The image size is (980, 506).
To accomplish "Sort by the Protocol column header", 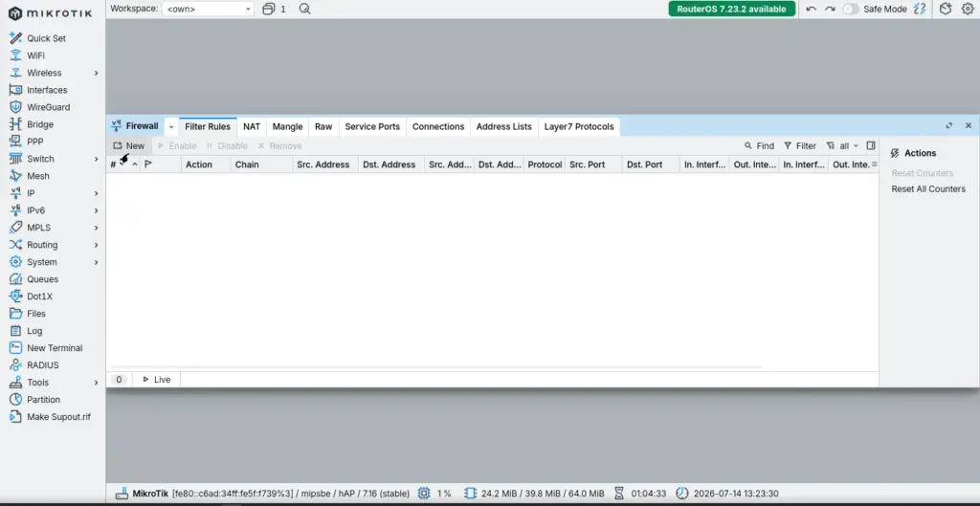I will (545, 165).
